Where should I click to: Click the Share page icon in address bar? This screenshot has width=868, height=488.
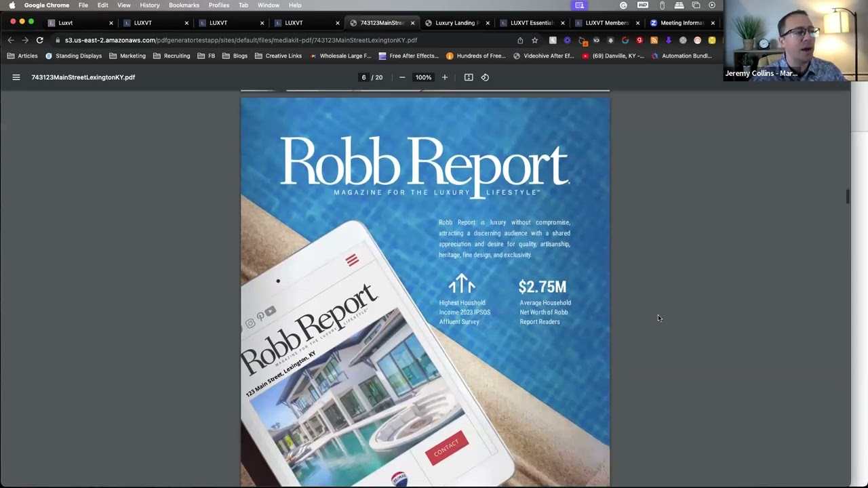pyautogui.click(x=520, y=41)
